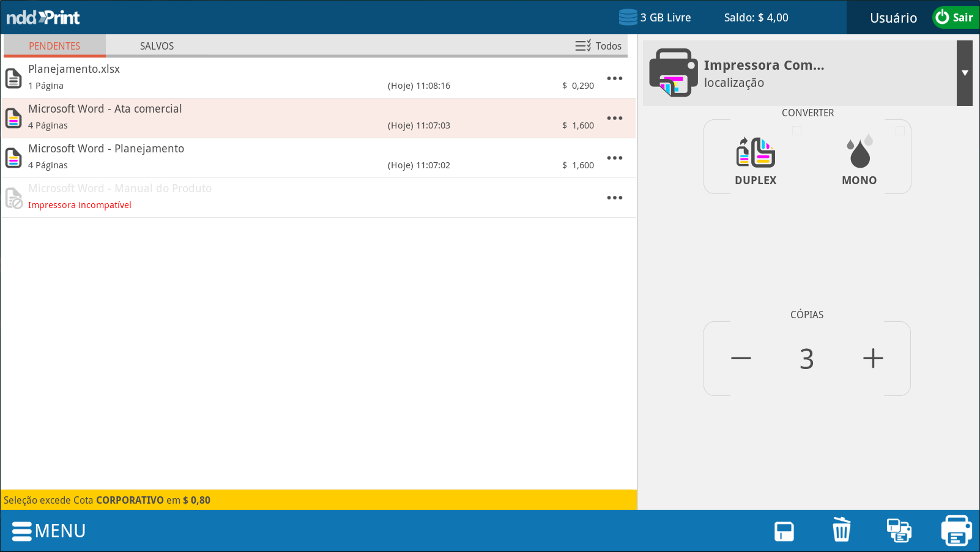Click the print icon in bottom bar
Image resolution: width=980 pixels, height=552 pixels.
point(956,531)
